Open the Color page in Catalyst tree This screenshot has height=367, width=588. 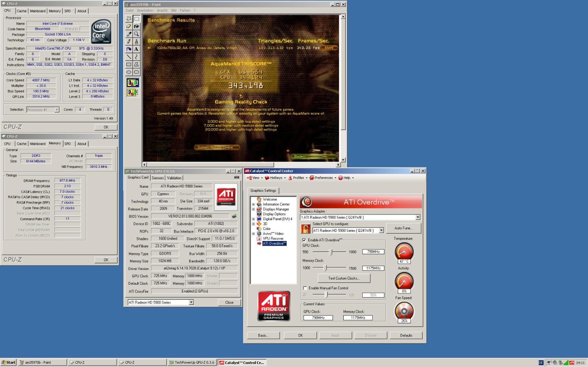click(266, 229)
